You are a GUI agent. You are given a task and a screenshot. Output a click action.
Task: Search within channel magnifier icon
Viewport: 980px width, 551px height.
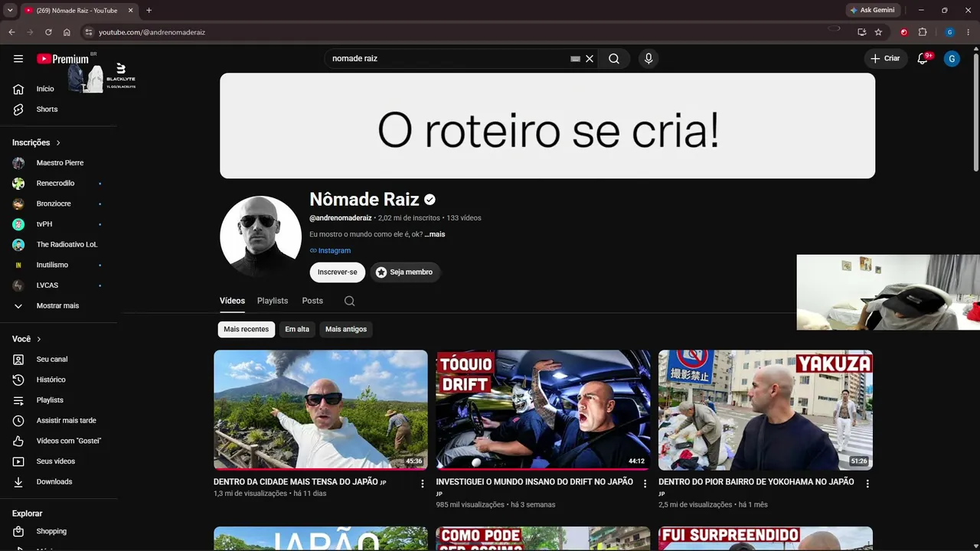click(349, 301)
